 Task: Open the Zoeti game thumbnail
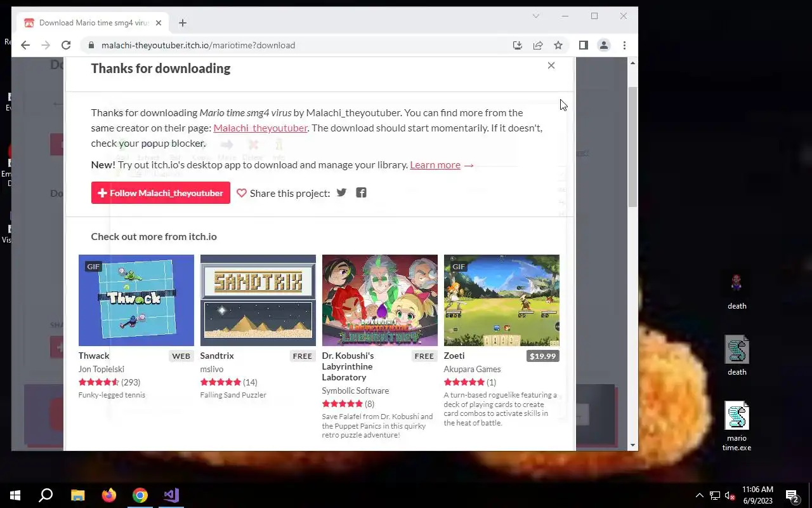(502, 300)
